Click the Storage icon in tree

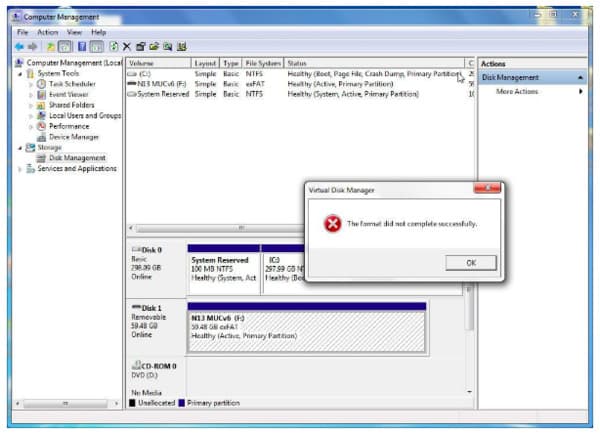pyautogui.click(x=30, y=147)
